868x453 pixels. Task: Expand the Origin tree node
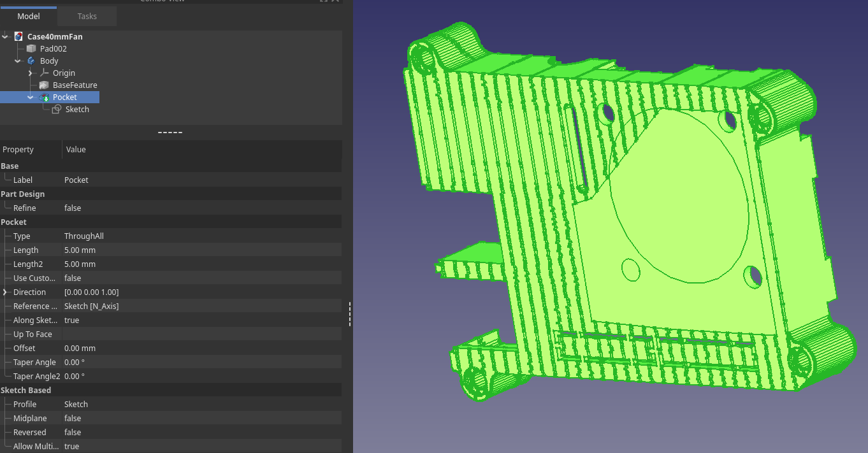(x=31, y=73)
